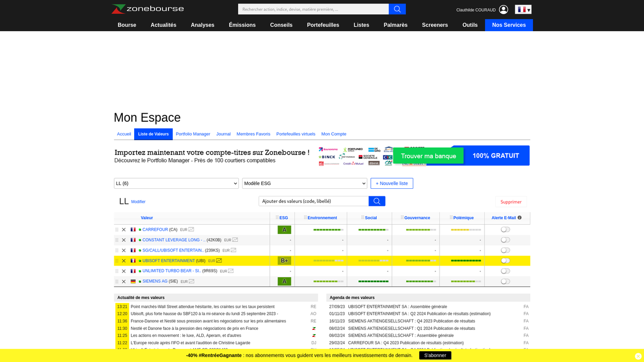Switch to the Membres Favoris tab
The image size is (644, 362).
click(x=253, y=134)
